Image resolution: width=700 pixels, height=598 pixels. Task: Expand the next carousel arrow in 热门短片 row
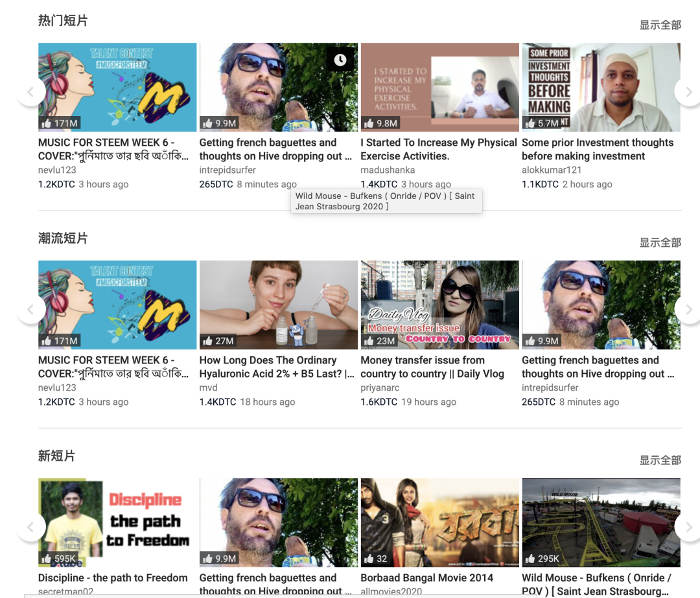point(689,92)
